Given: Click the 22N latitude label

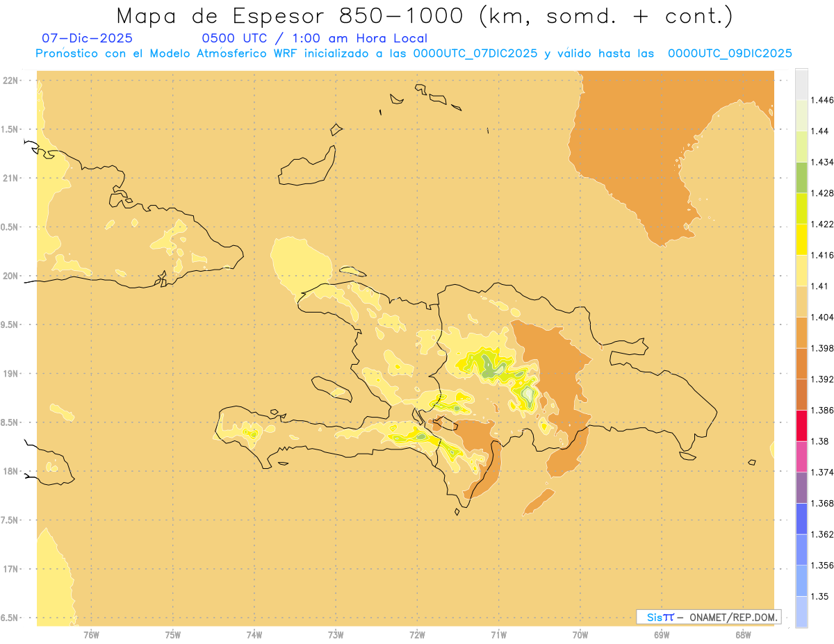Looking at the screenshot, I should [12, 80].
